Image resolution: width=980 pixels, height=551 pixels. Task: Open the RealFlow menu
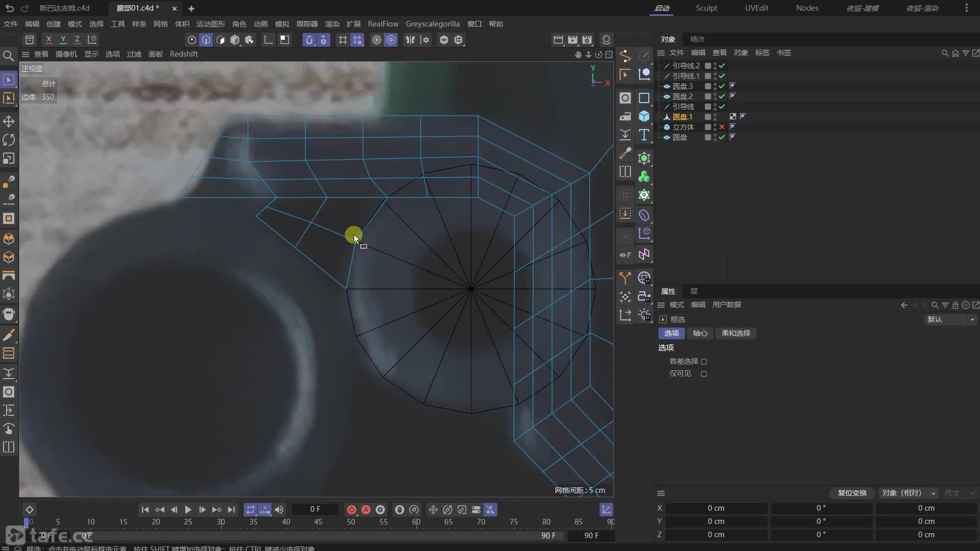(x=383, y=24)
